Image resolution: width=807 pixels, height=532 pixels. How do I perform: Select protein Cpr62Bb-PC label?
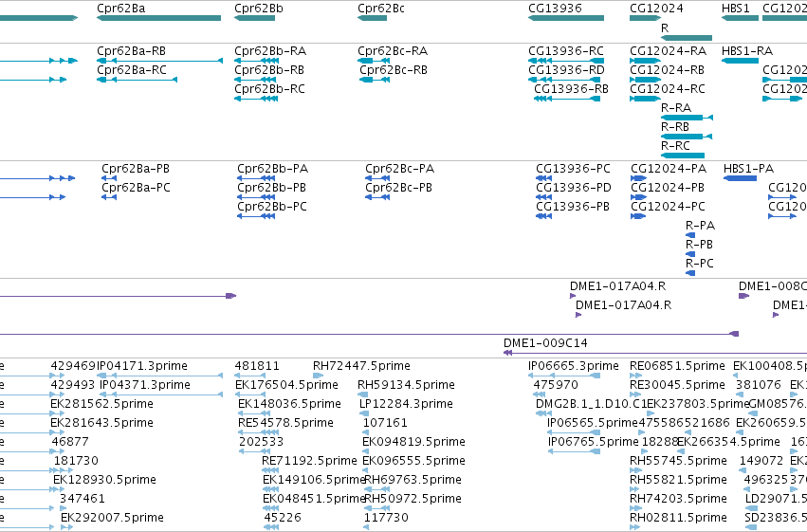pyautogui.click(x=272, y=207)
